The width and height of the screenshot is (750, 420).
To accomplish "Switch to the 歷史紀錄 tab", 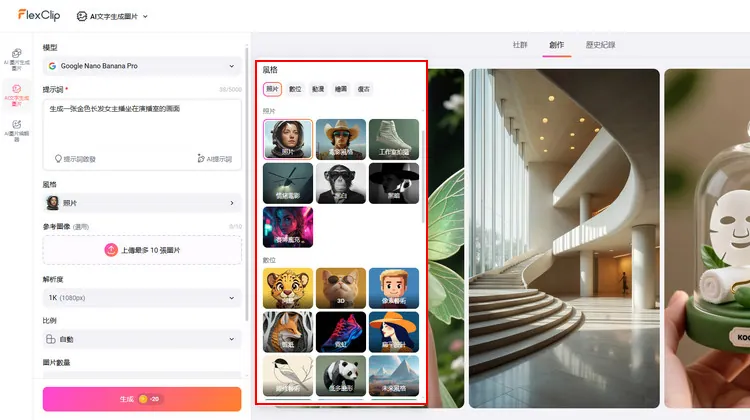I will tap(600, 45).
